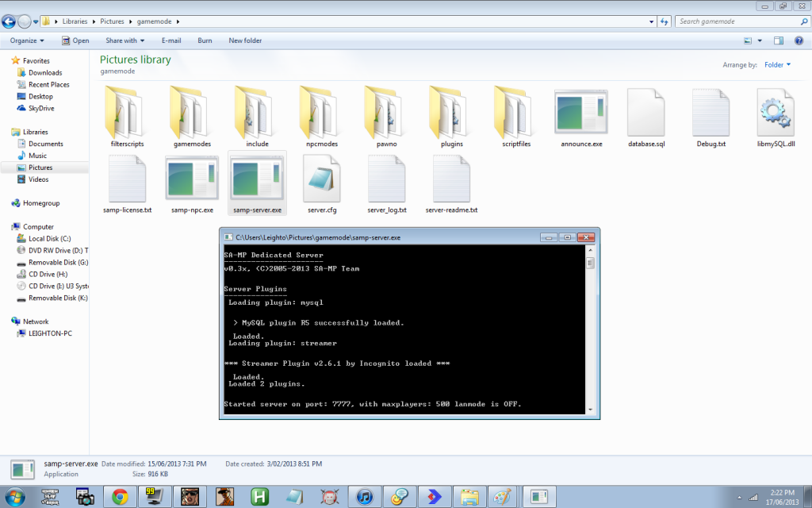The image size is (812, 508).
Task: Open the Videos library in the sidebar
Action: 38,179
